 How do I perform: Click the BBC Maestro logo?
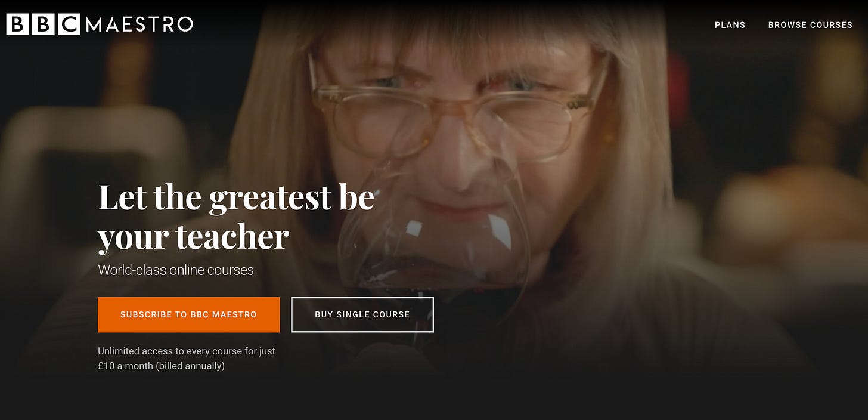(100, 24)
